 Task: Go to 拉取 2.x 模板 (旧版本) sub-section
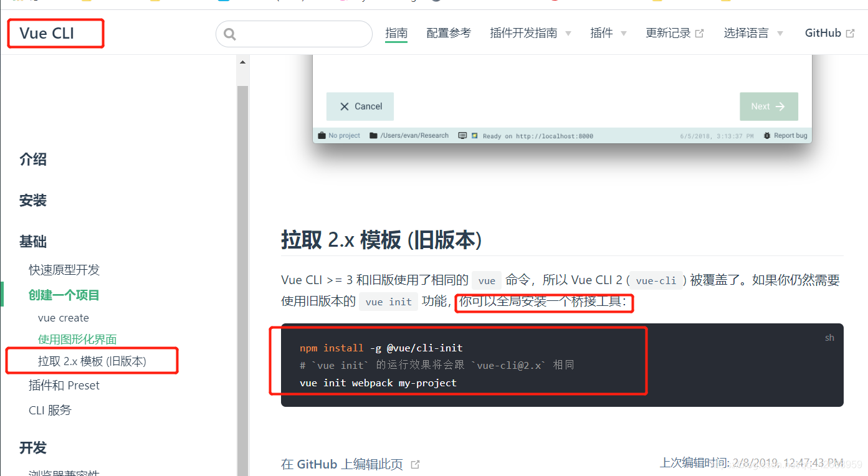pyautogui.click(x=92, y=361)
